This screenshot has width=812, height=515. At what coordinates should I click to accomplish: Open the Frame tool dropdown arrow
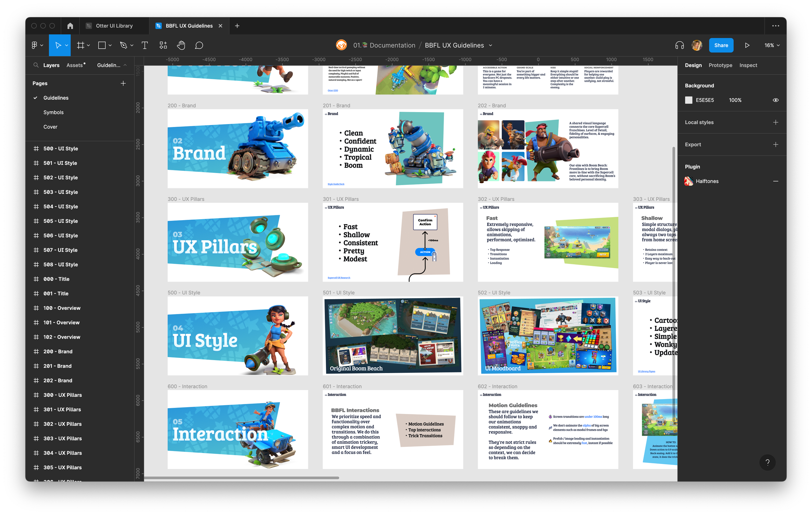point(89,45)
